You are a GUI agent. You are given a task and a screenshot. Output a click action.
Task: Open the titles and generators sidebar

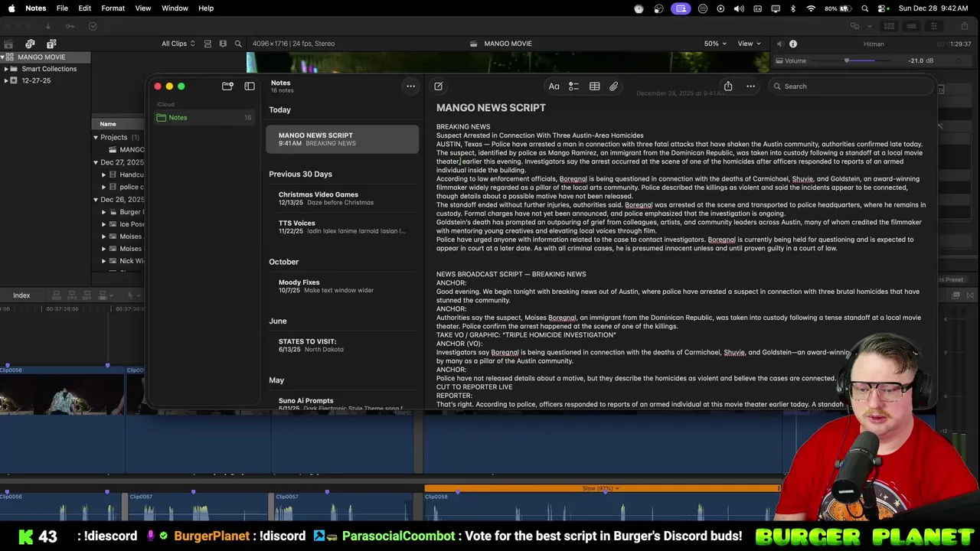[x=51, y=44]
